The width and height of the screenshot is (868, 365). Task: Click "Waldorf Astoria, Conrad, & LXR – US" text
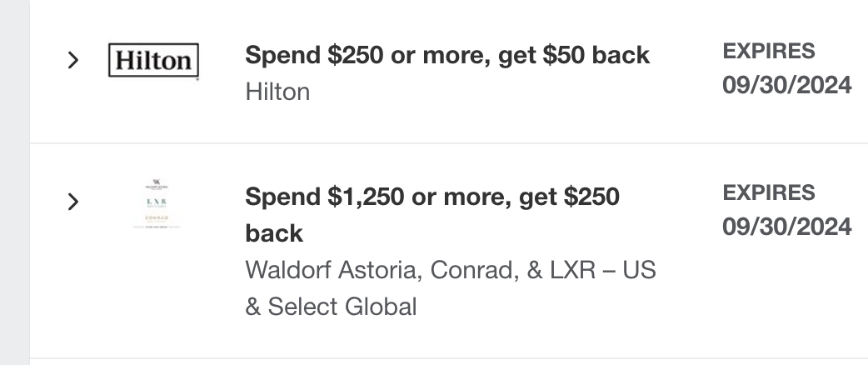(450, 271)
